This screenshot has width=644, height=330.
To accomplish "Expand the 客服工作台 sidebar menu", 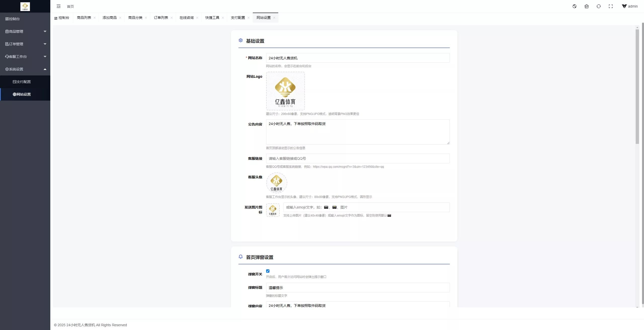I will coord(25,57).
